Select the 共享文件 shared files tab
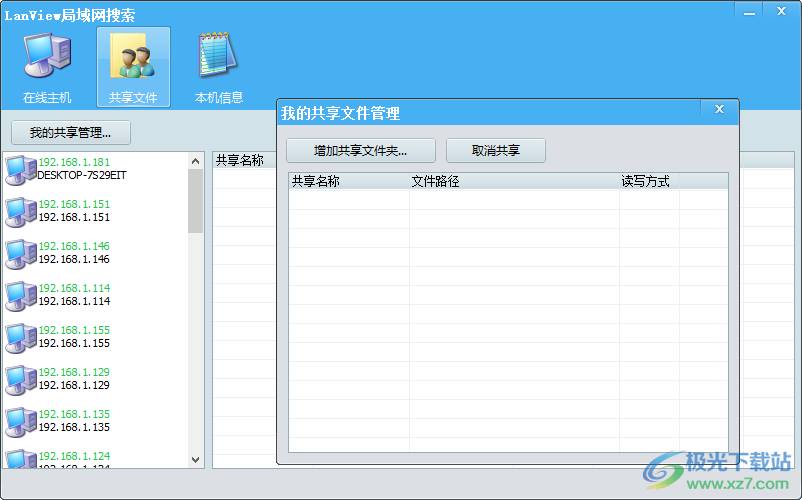Image resolution: width=802 pixels, height=500 pixels. click(133, 67)
